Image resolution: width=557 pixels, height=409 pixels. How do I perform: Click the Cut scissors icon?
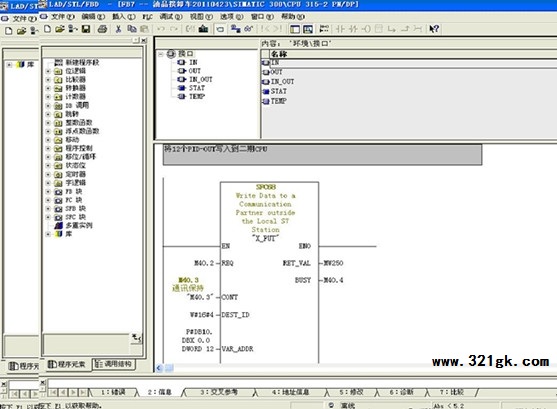coord(118,29)
